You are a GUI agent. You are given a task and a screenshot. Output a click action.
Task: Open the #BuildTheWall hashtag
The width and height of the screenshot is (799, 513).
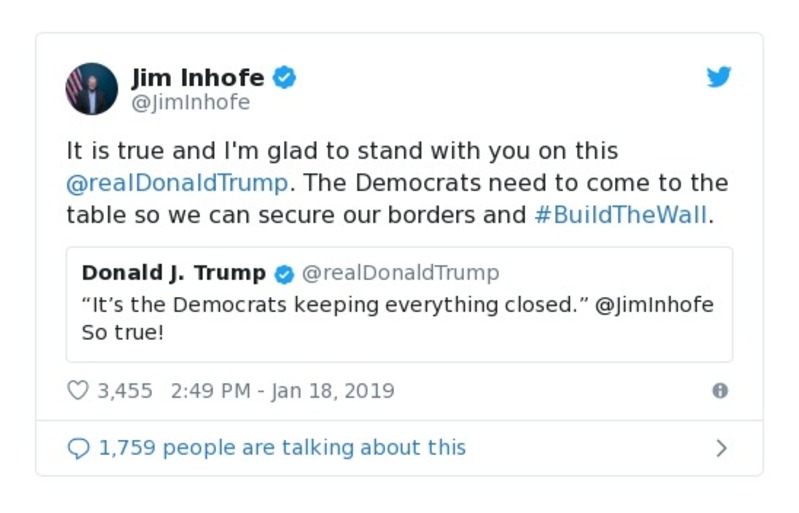pyautogui.click(x=620, y=215)
